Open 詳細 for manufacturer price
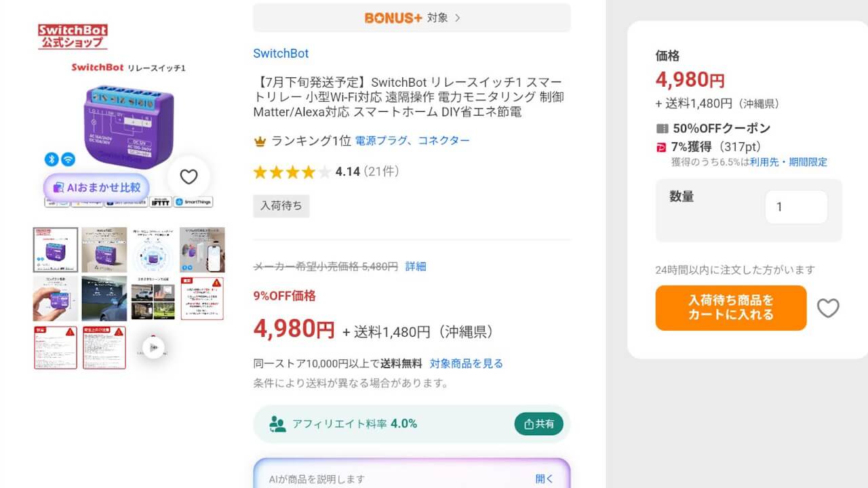Viewport: 868px width, 488px height. (x=416, y=266)
